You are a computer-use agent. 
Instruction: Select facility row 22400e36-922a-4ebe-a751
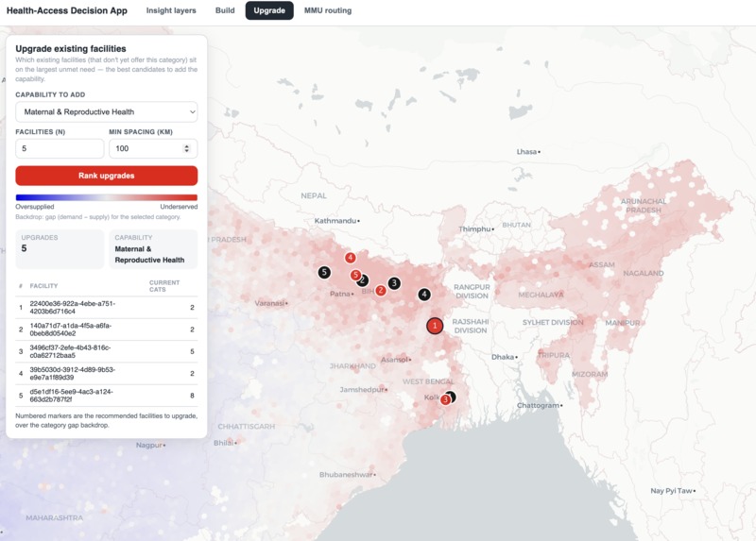[107, 308]
